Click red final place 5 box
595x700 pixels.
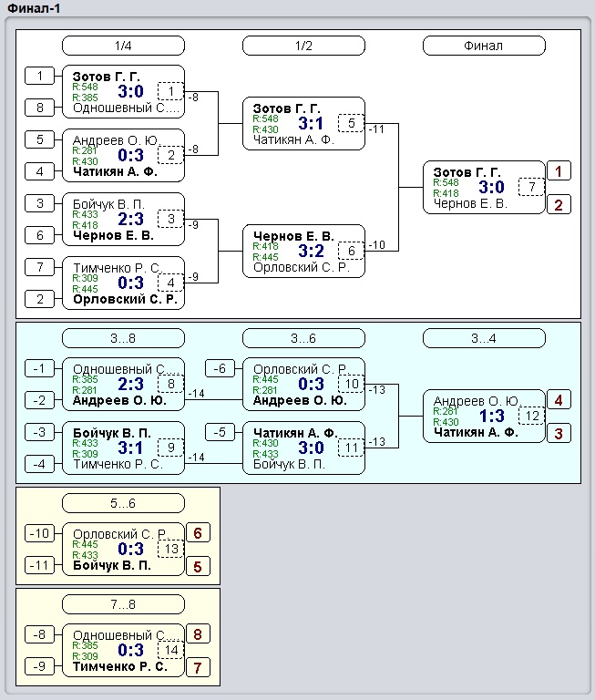tap(199, 567)
